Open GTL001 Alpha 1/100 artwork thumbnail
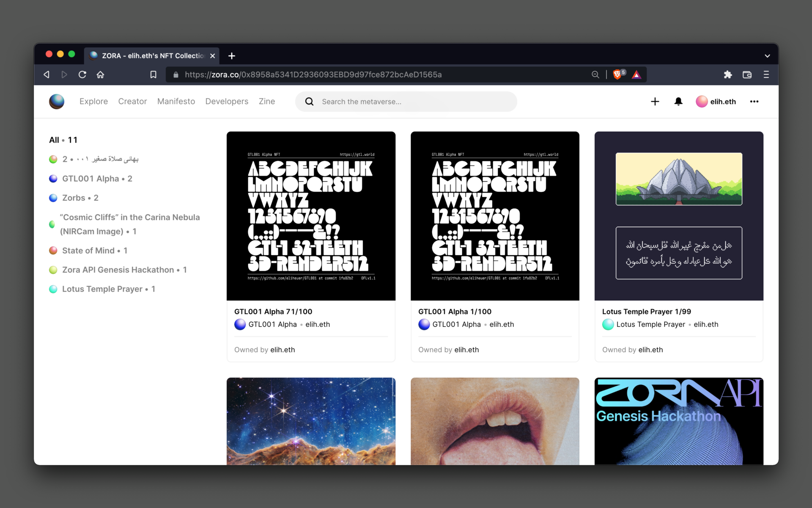812x508 pixels. coord(495,216)
